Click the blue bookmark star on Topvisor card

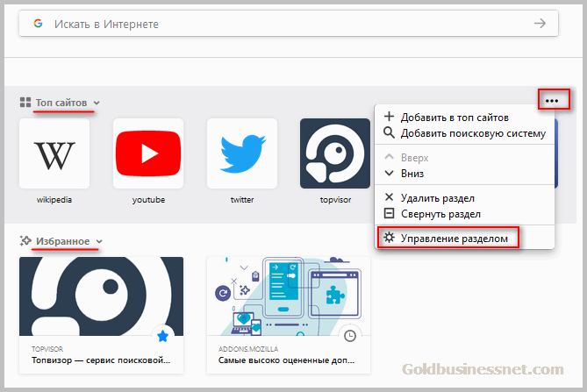[163, 336]
